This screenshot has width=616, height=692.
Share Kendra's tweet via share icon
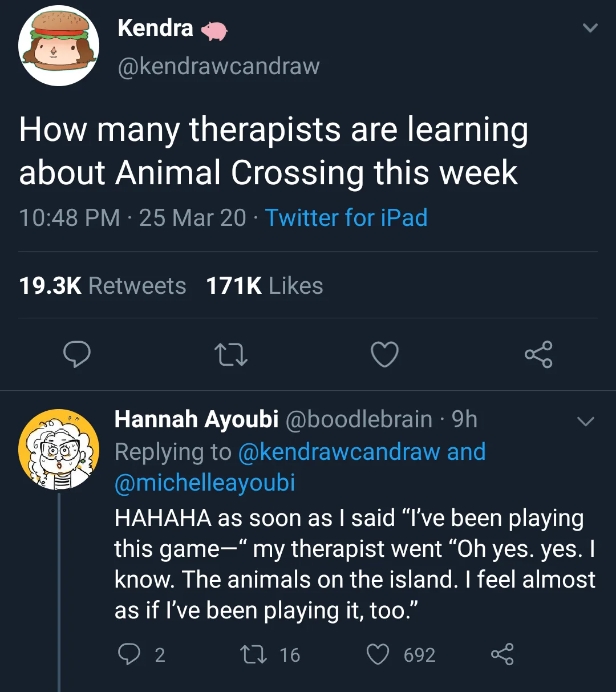click(538, 354)
